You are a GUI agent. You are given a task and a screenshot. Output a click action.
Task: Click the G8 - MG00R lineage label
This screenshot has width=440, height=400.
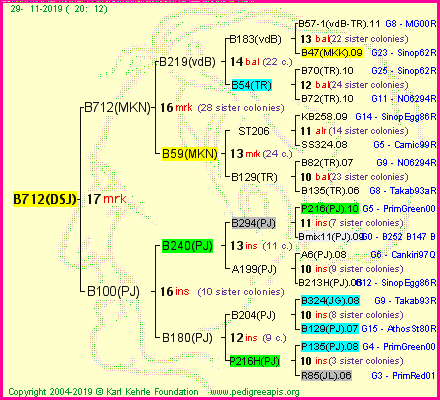click(411, 24)
